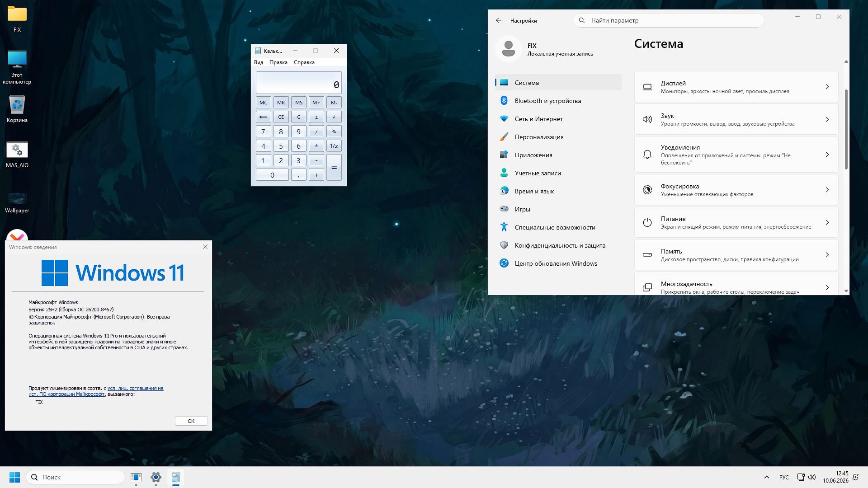Open Bluetooth и устройства in Settings sidebar
This screenshot has width=868, height=488.
[x=558, y=101]
